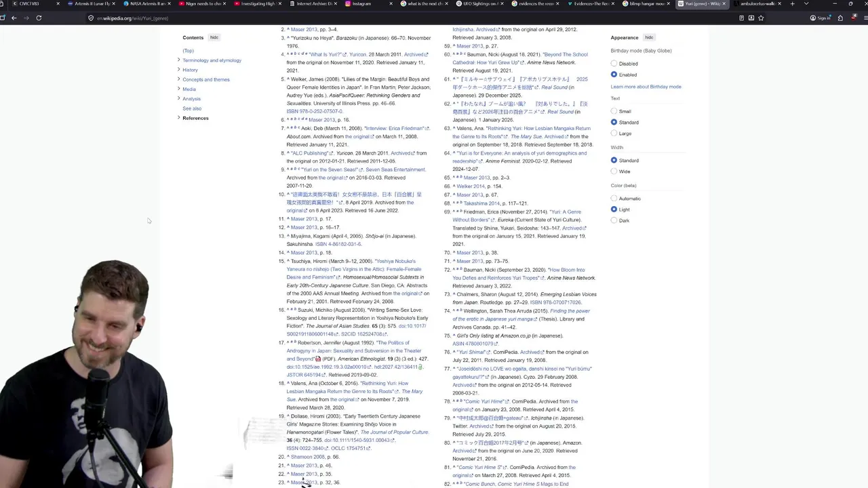
Task: Open Learn more about Birthday mode
Action: [x=646, y=87]
